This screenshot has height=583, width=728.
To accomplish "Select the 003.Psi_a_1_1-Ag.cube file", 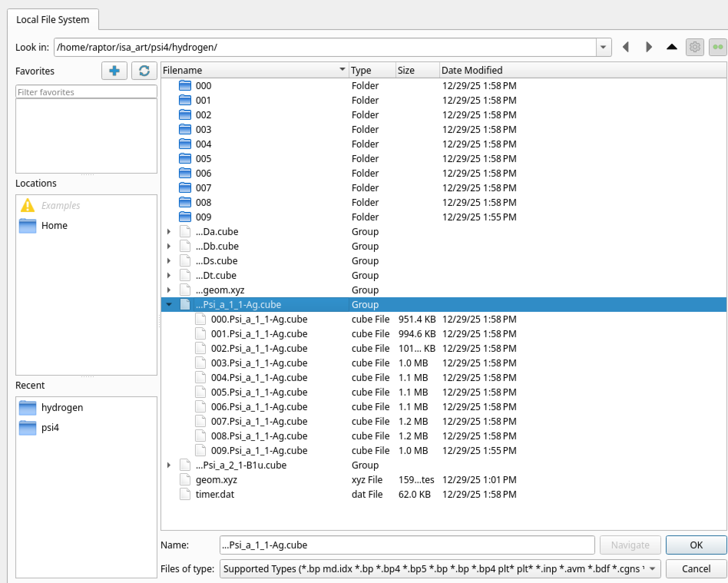I will (x=259, y=363).
